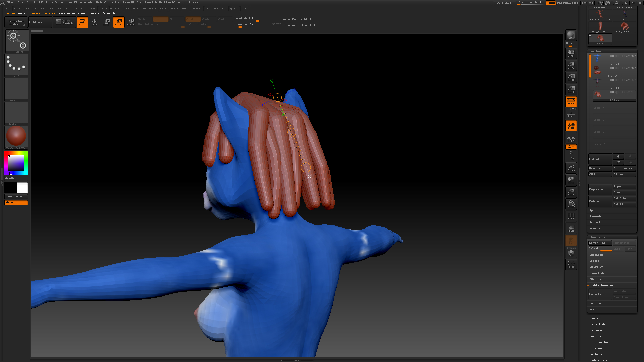644x362 pixels.
Task: Open the Brush menu
Action: (17, 8)
